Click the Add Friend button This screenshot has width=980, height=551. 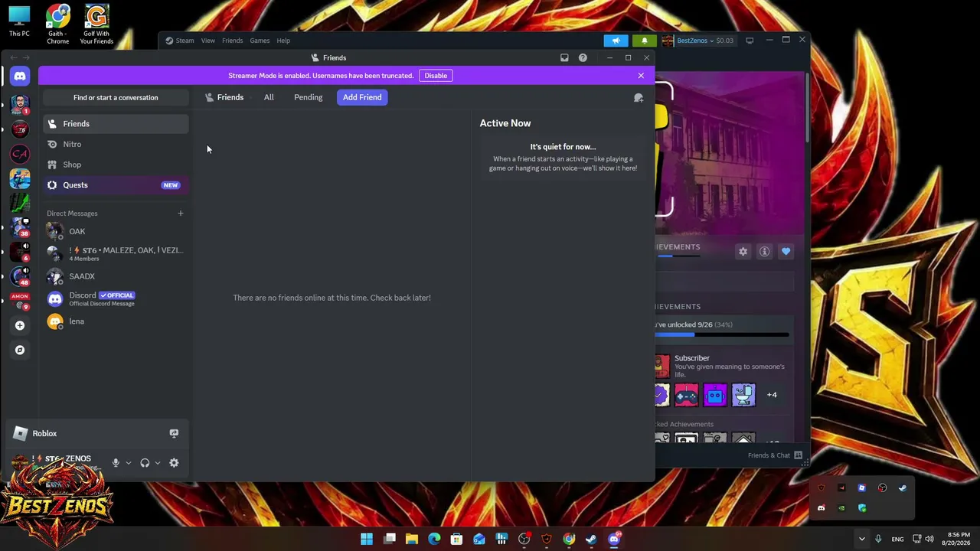click(x=362, y=97)
